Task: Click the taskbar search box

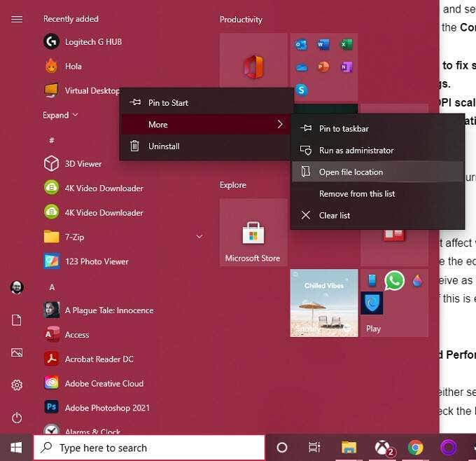Action: click(x=149, y=447)
